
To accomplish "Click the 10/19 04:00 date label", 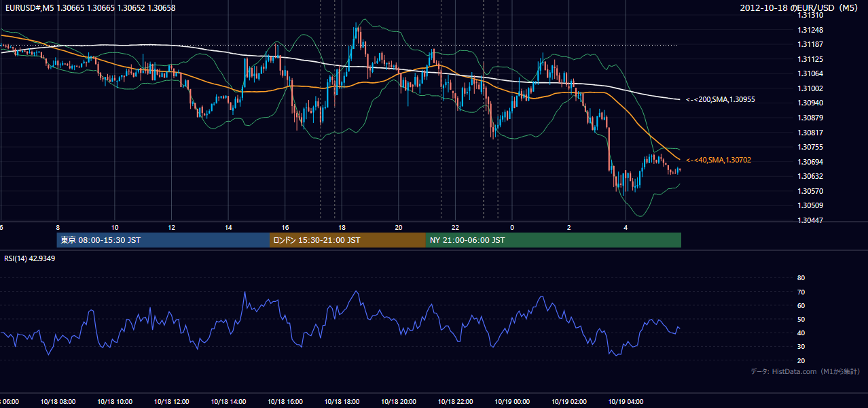I will click(x=626, y=402).
